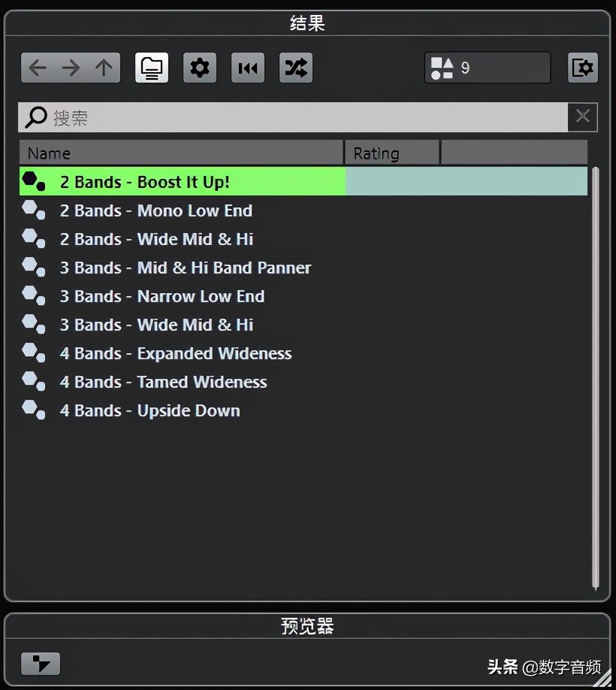Click the preview output icon in the 预览器 panel

click(40, 664)
